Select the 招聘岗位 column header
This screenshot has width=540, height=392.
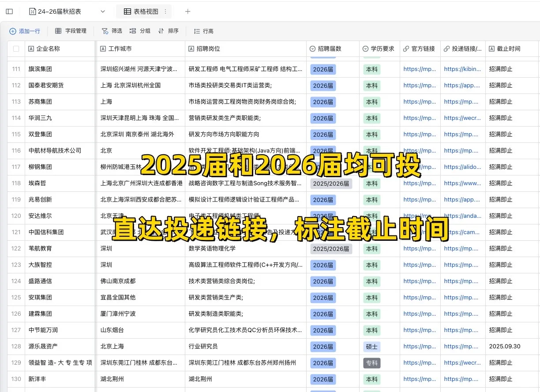coord(246,49)
